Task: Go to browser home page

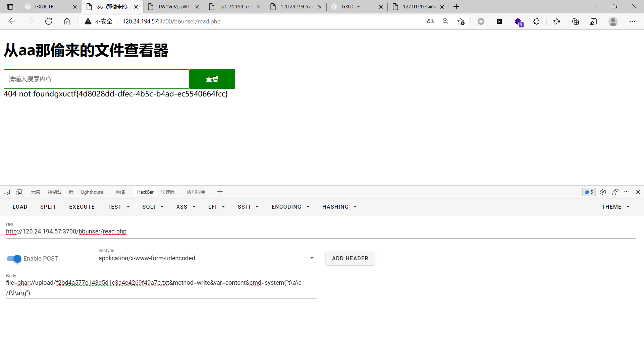Action: pos(67,21)
